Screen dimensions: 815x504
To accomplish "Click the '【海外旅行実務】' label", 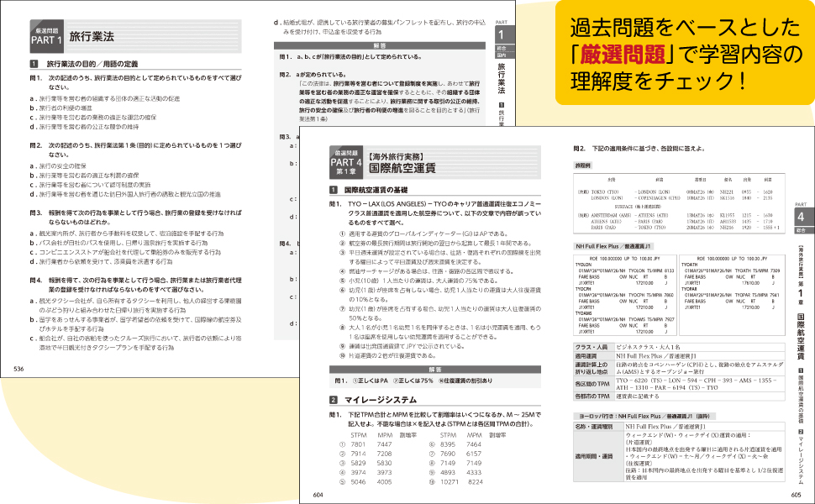I will click(x=397, y=156).
